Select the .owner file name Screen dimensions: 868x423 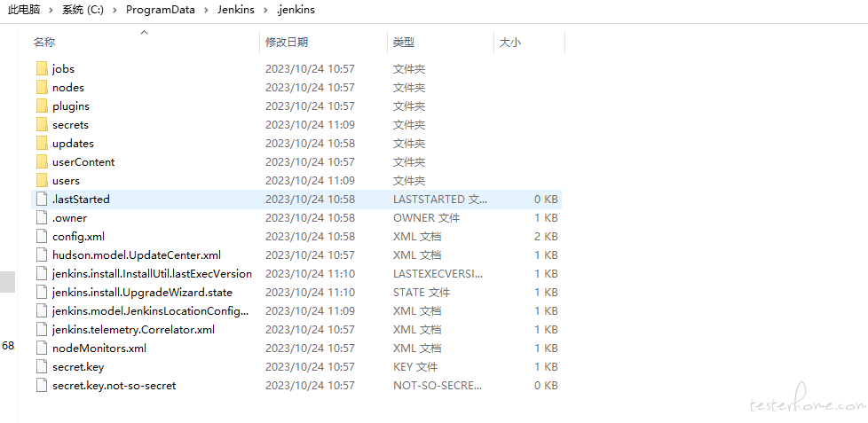tap(69, 218)
